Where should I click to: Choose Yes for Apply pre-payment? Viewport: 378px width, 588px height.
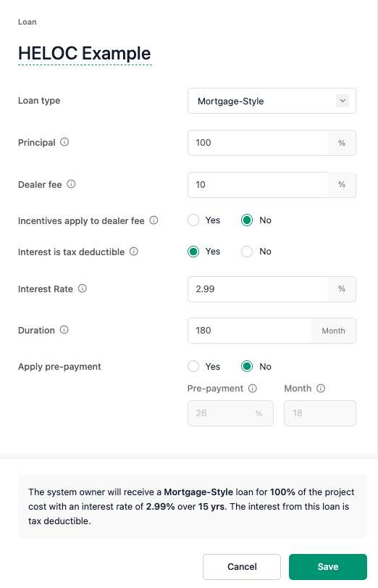coord(193,366)
